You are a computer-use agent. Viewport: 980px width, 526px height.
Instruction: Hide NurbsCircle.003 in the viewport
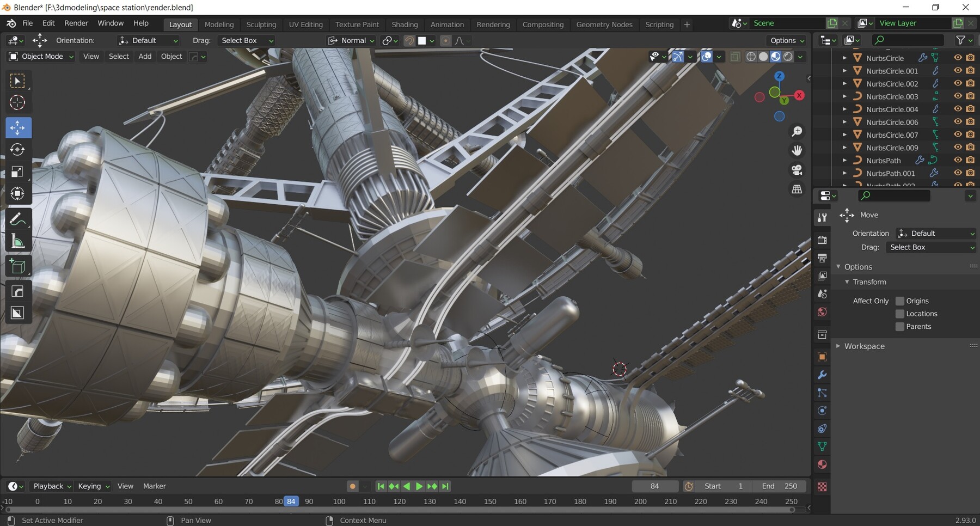(957, 96)
